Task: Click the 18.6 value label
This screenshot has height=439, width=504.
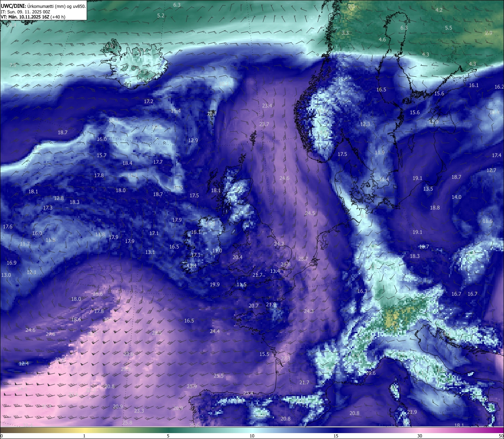Action: pos(76,319)
